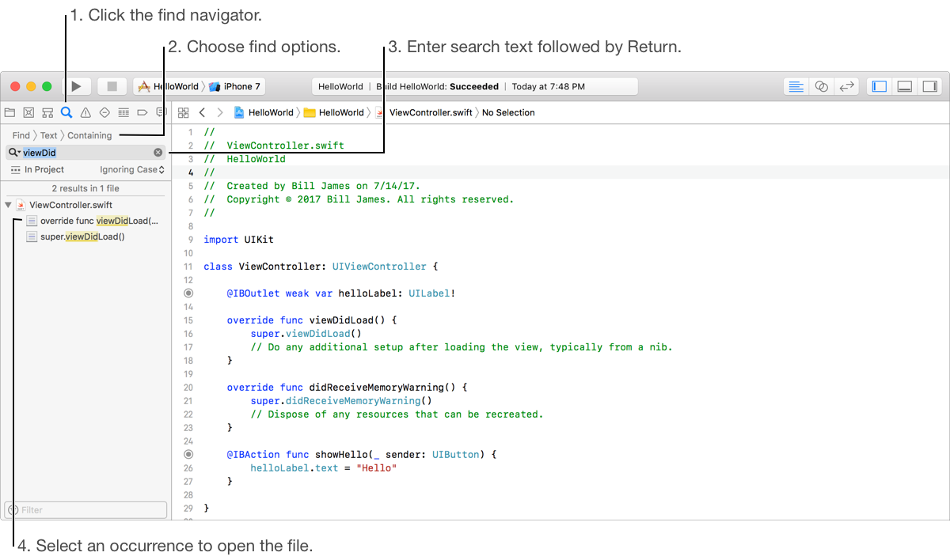The width and height of the screenshot is (950, 560).
Task: Click No Selection in jump bar
Action: [508, 112]
